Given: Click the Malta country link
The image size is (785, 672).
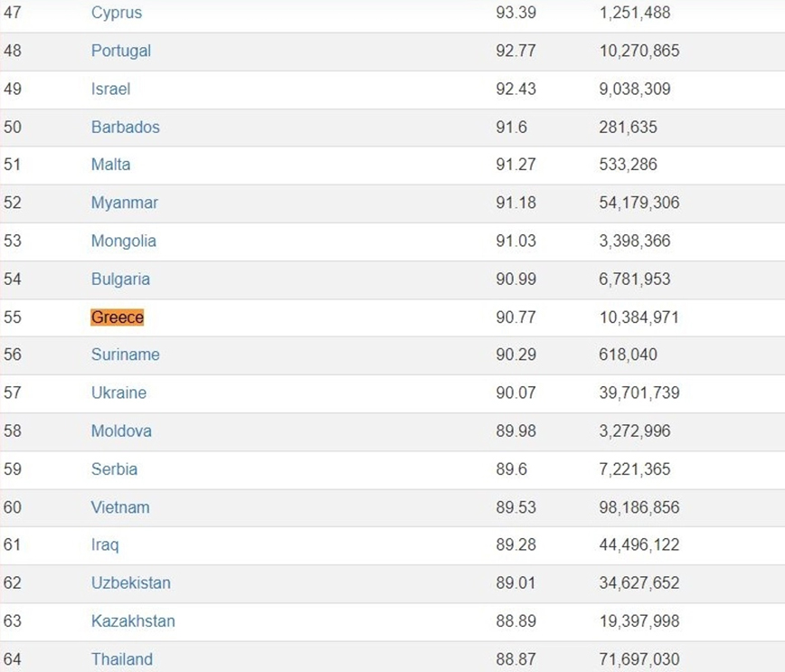Looking at the screenshot, I should pos(110,165).
